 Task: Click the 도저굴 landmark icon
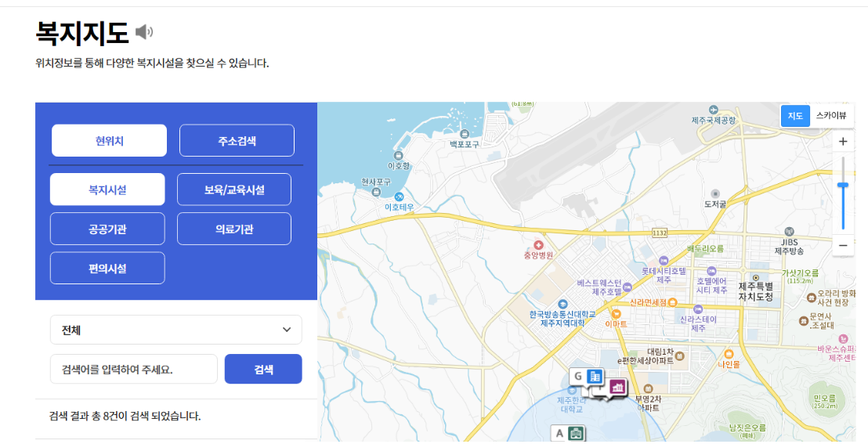click(715, 193)
